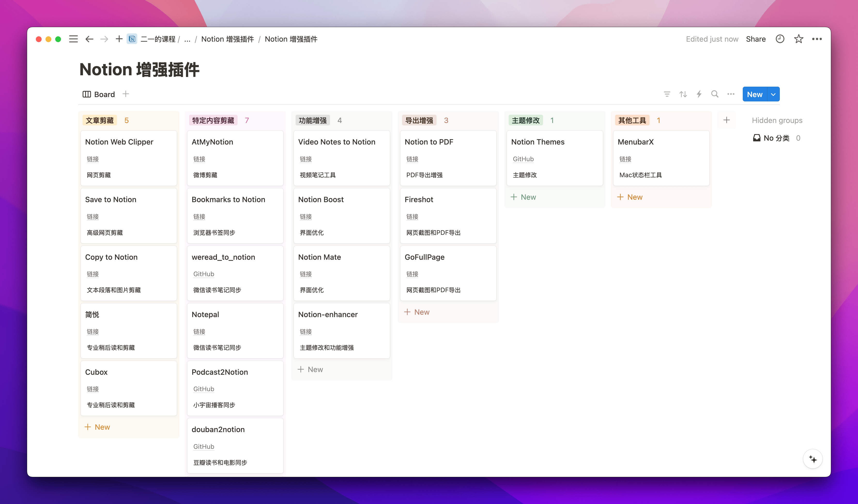Open the top-right page options menu
Screen dimensions: 858x504
[817, 39]
